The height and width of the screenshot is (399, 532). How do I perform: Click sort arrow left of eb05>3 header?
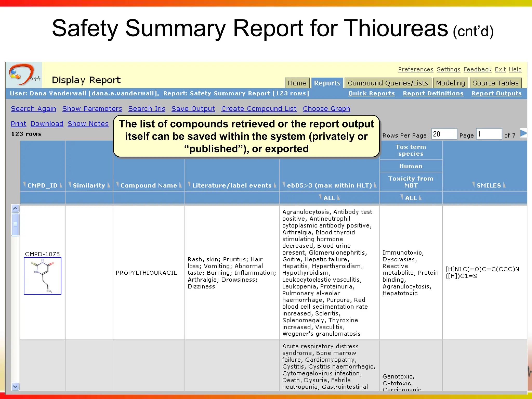pyautogui.click(x=284, y=185)
